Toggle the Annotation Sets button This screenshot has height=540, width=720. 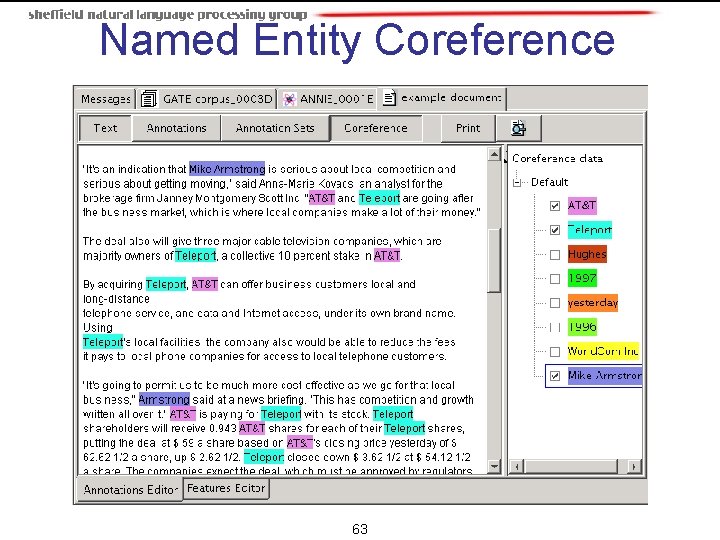coord(275,128)
